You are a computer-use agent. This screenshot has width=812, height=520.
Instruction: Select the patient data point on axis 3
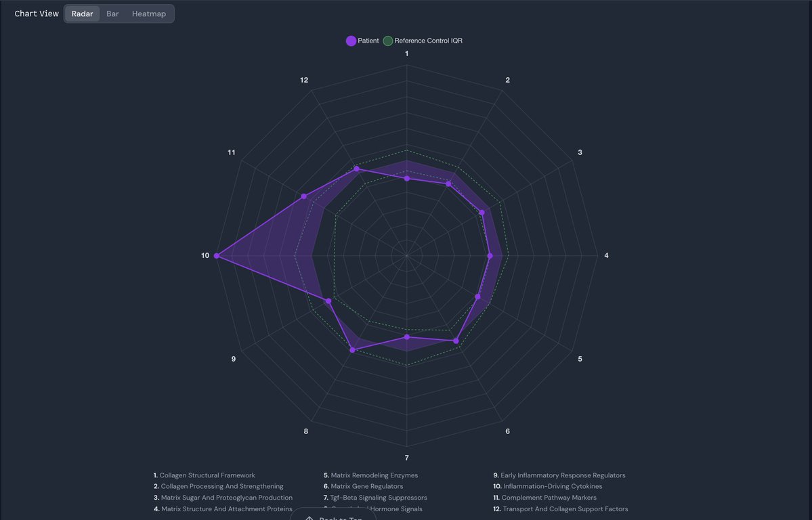point(482,213)
